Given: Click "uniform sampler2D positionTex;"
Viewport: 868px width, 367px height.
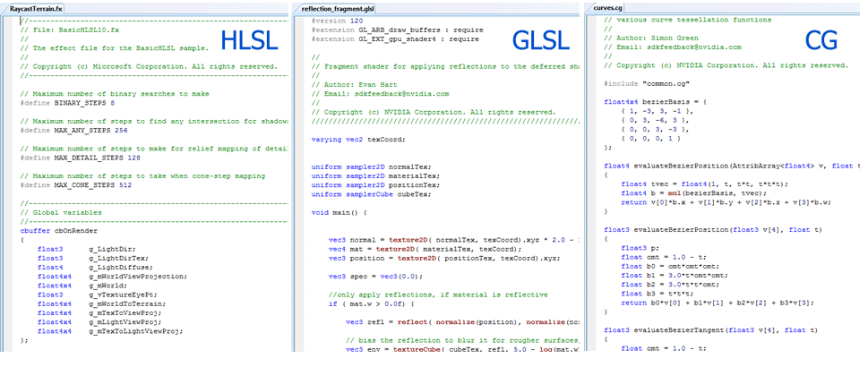Looking at the screenshot, I should [376, 185].
